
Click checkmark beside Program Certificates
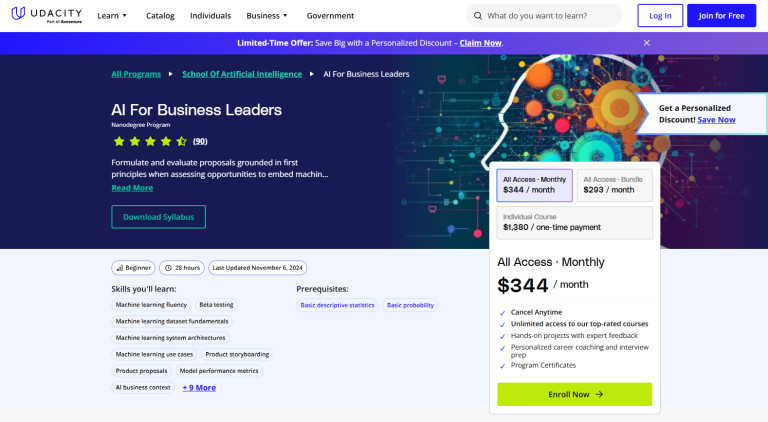tap(502, 366)
